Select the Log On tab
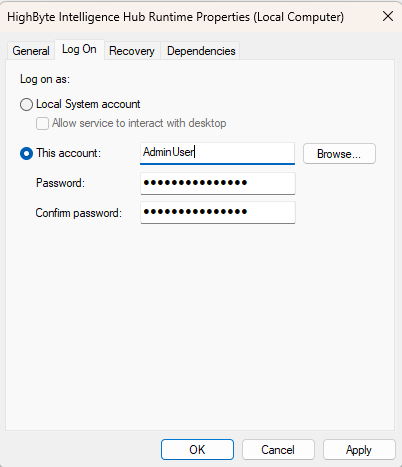402x467 pixels. click(79, 49)
